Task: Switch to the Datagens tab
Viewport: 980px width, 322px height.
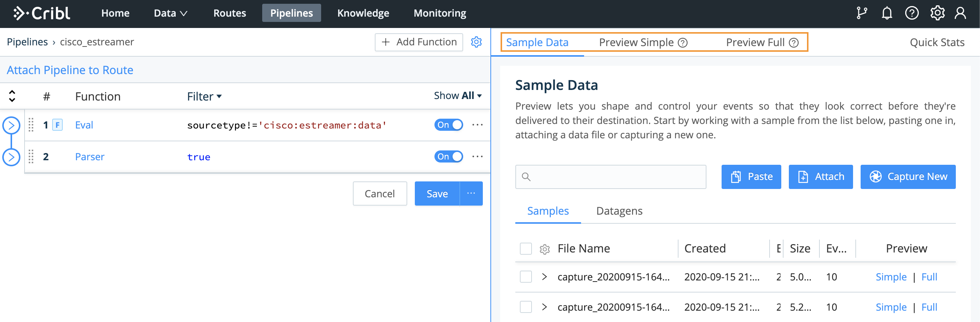Action: [x=619, y=211]
